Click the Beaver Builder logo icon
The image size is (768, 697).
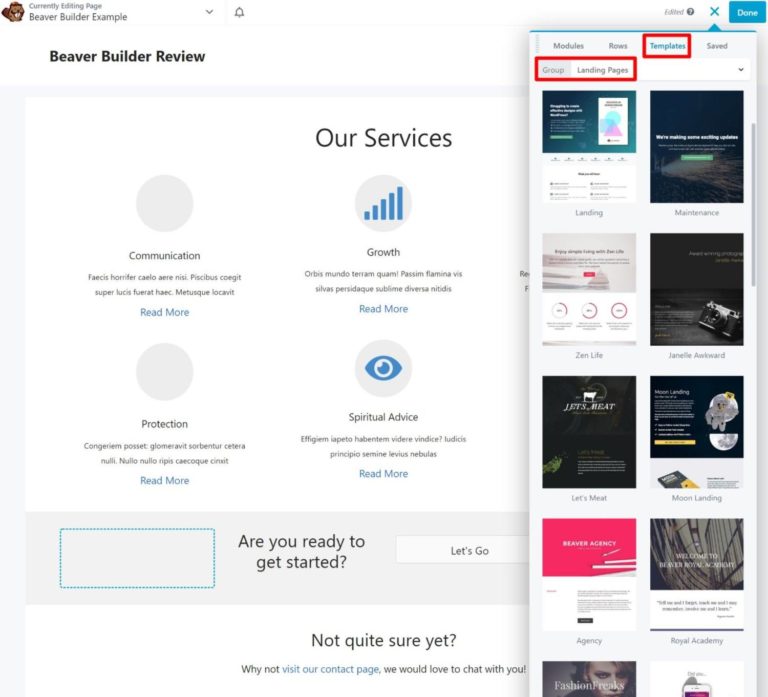13,12
